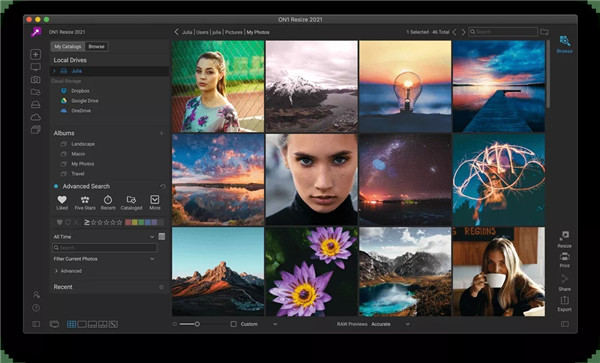Expand the Advanced disclosure arrow

[x=56, y=271]
